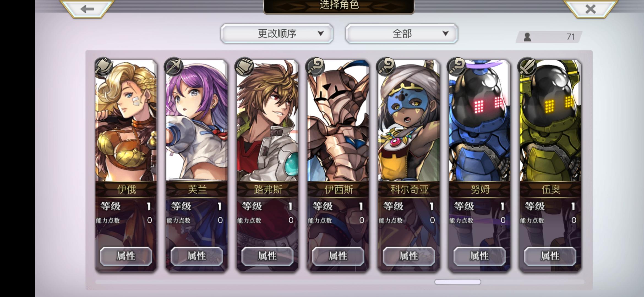Click the arrow on 全部 dropdown

coord(445,34)
